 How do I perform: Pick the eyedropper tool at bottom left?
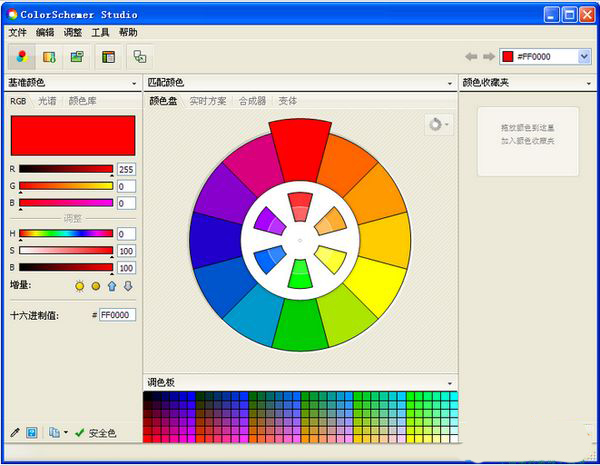pos(15,433)
